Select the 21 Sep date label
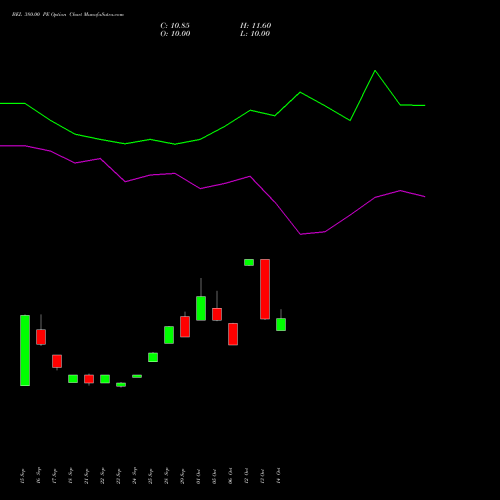The image size is (500, 500). 86,476
